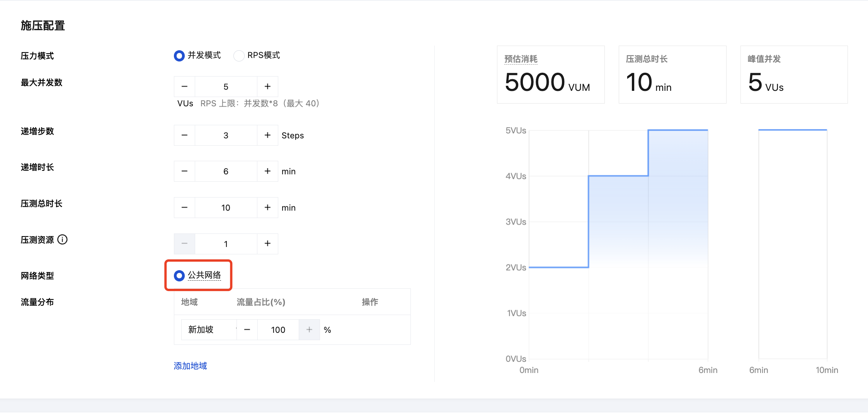Decrease total test duration (压测总时长) minus icon

pyautogui.click(x=184, y=208)
